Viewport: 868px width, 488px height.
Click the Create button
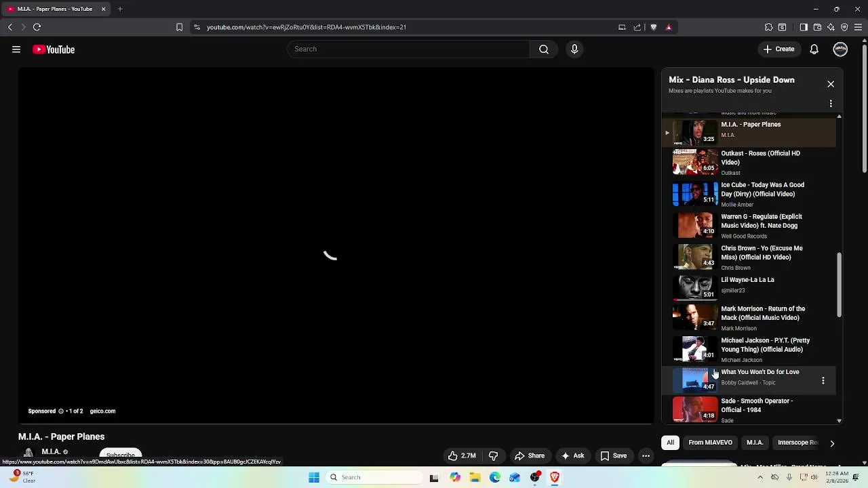(778, 49)
